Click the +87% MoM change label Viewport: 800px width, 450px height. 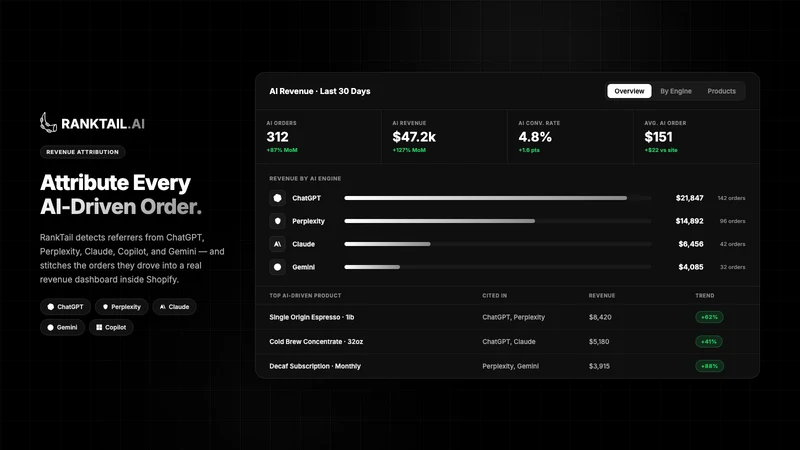point(282,150)
